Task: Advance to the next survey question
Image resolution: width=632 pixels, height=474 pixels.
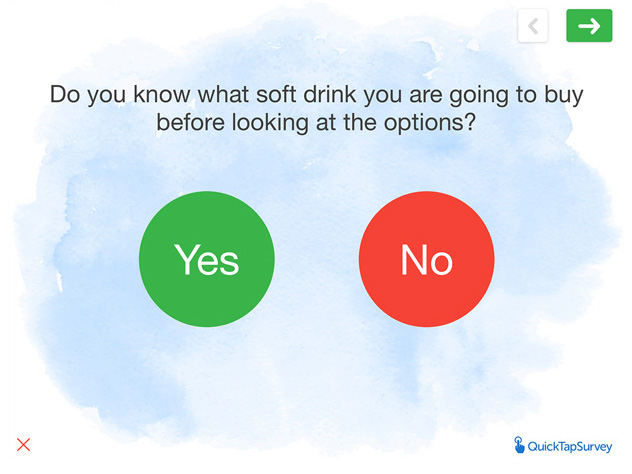Action: coord(589,26)
